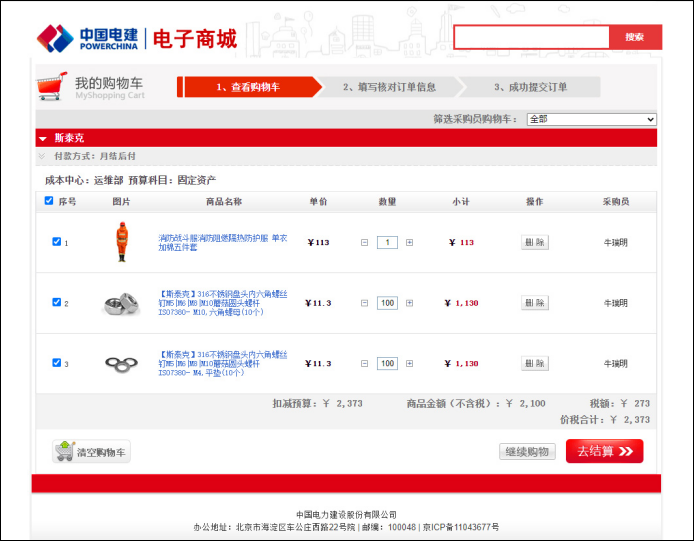The width and height of the screenshot is (695, 542).
Task: Uncheck item 3 checkbox
Action: click(x=57, y=363)
